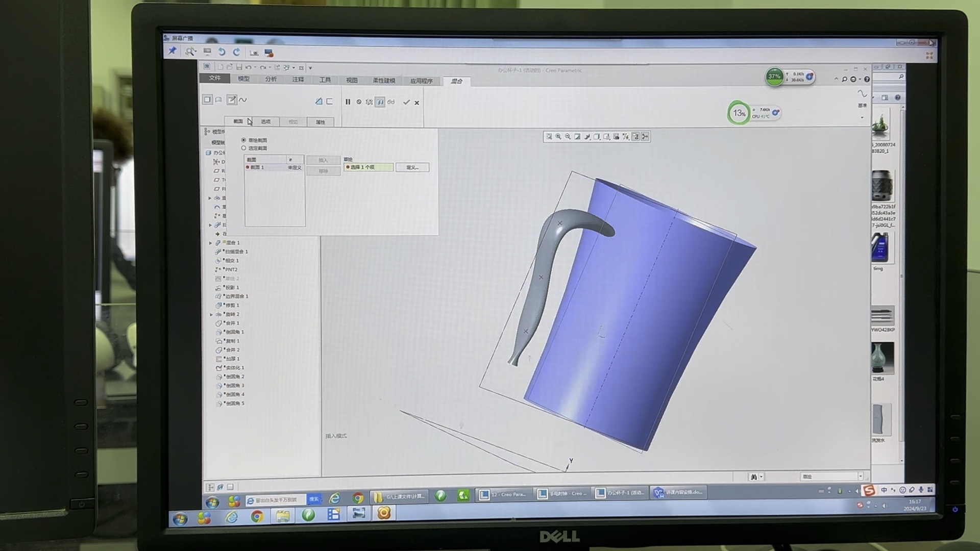Image resolution: width=980 pixels, height=551 pixels.
Task: Click the 属性 panel tab button
Action: (x=320, y=122)
